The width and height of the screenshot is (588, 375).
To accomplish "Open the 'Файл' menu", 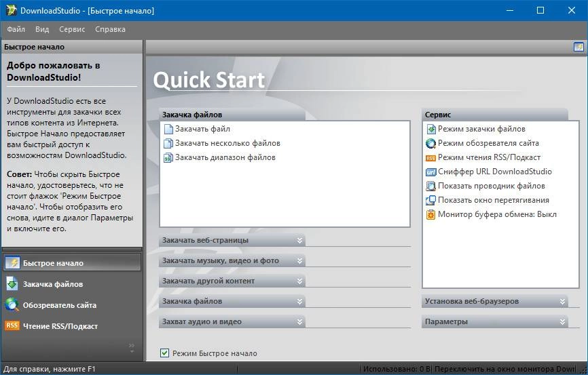I will click(16, 29).
